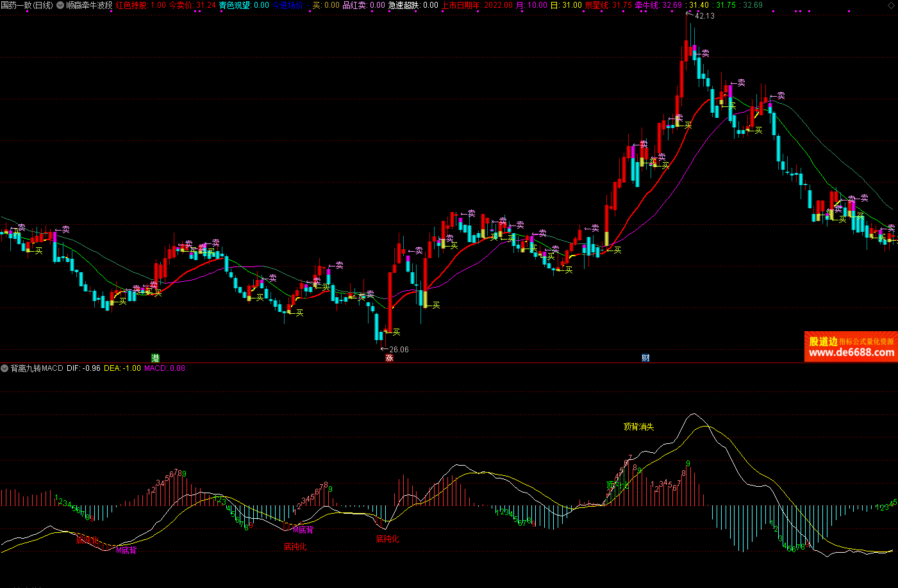Image resolution: width=898 pixels, height=588 pixels.
Task: Click the 港 event marker icon
Action: coord(155,357)
